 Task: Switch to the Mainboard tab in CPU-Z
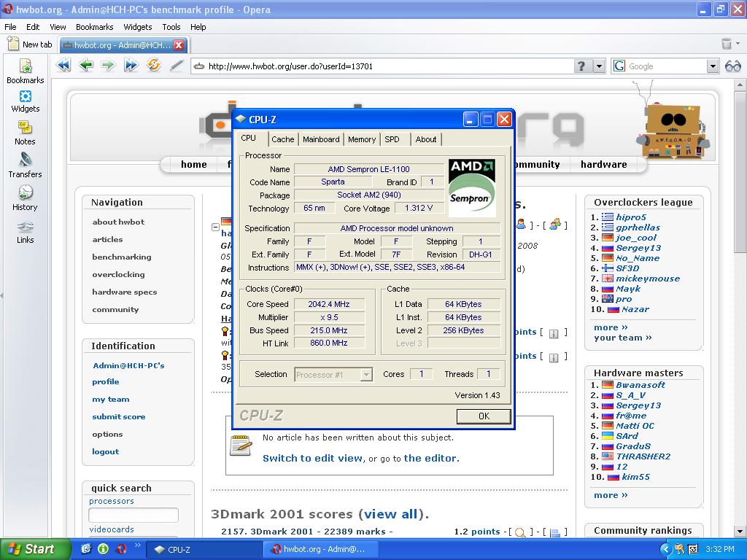pos(321,139)
